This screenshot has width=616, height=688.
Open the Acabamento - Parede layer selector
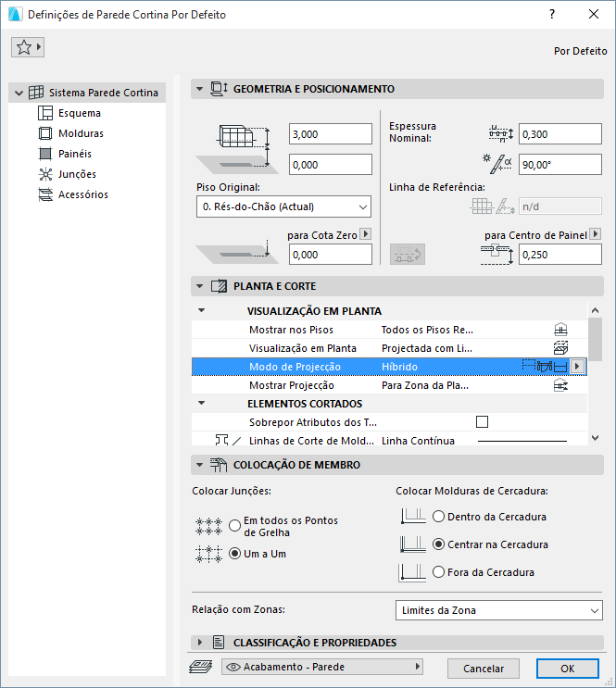tap(321, 667)
